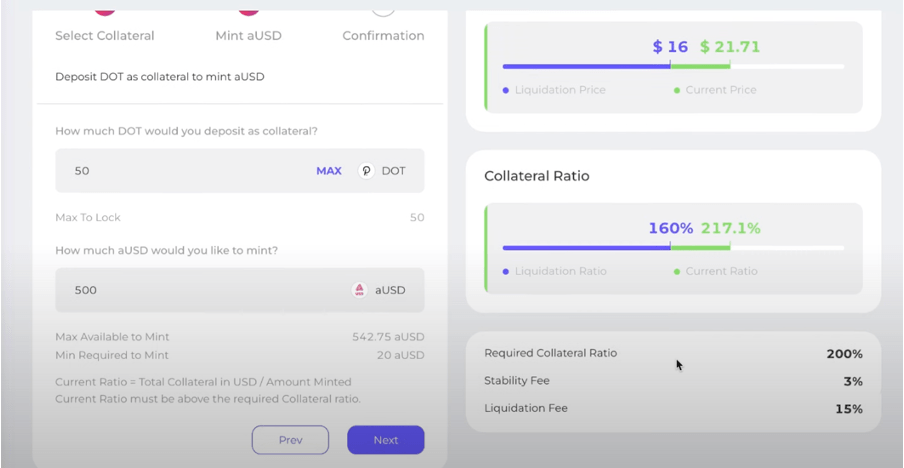904x468 pixels.
Task: Click the green Current Price legend dot
Action: [677, 90]
